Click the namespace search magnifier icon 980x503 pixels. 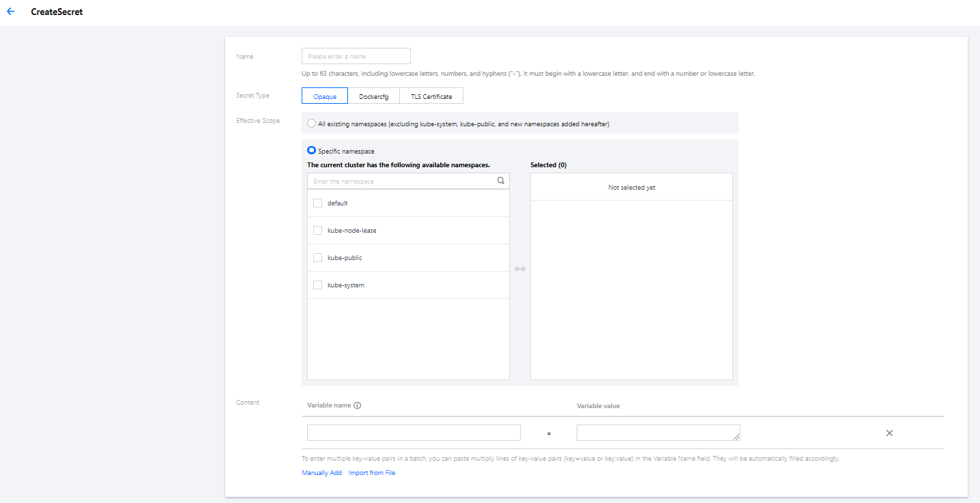click(x=501, y=181)
